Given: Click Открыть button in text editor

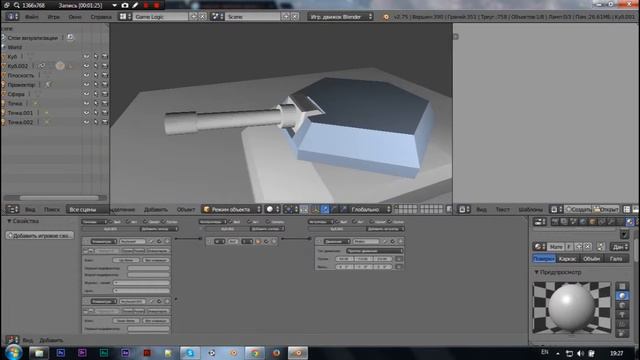Looking at the screenshot, I should (606, 209).
